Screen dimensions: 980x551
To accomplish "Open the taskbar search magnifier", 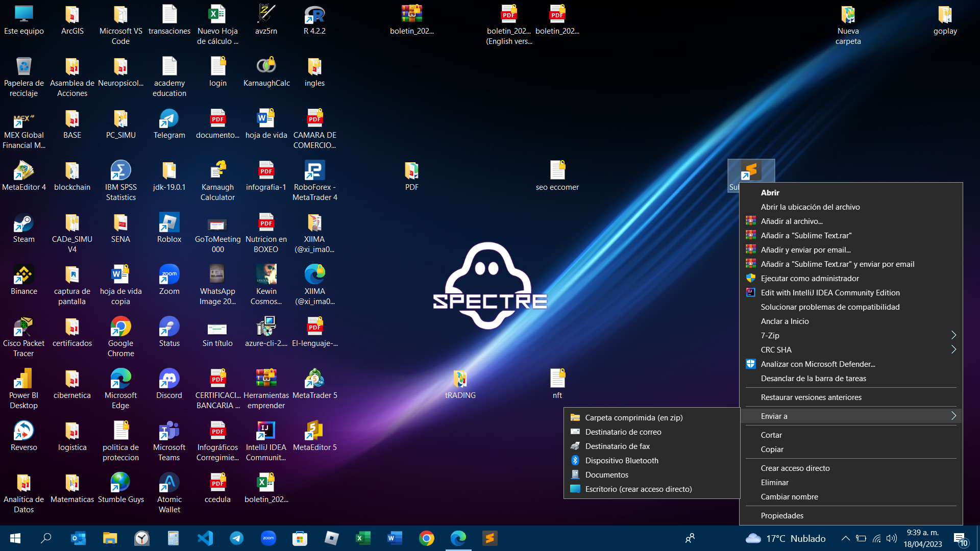I will (x=46, y=538).
